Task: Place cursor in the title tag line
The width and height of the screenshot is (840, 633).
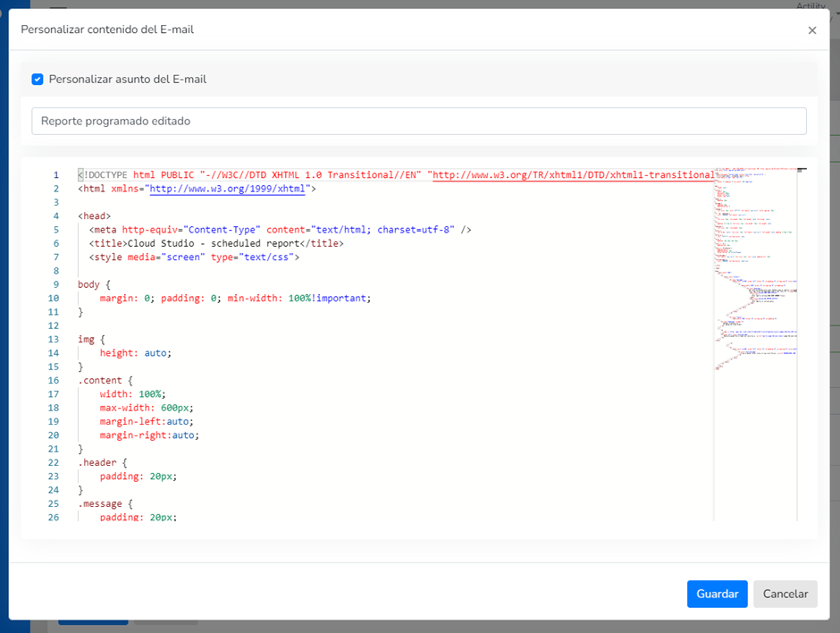Action: click(x=216, y=243)
